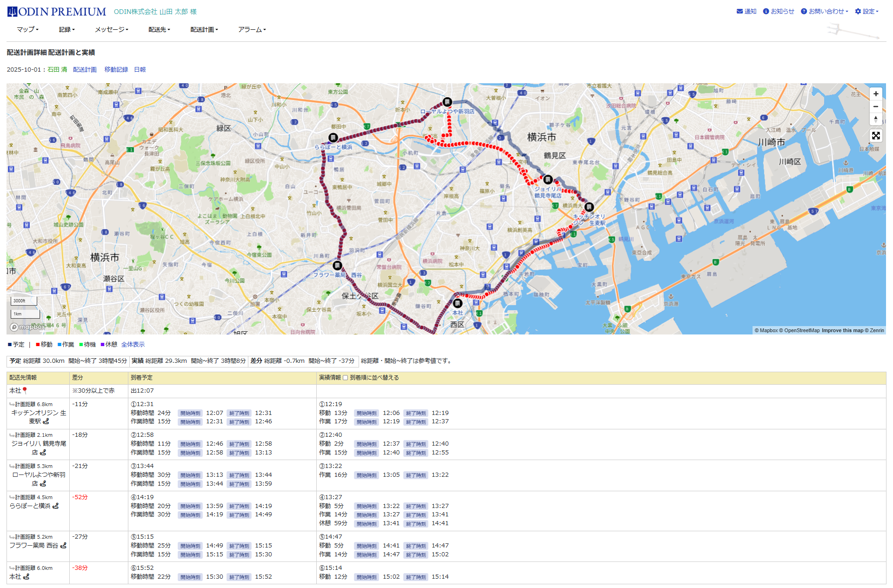
Task: Open the 設定 dropdown
Action: click(x=868, y=11)
